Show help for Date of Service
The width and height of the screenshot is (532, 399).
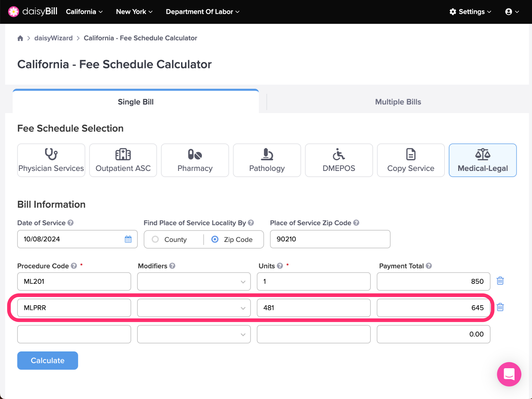tap(70, 223)
